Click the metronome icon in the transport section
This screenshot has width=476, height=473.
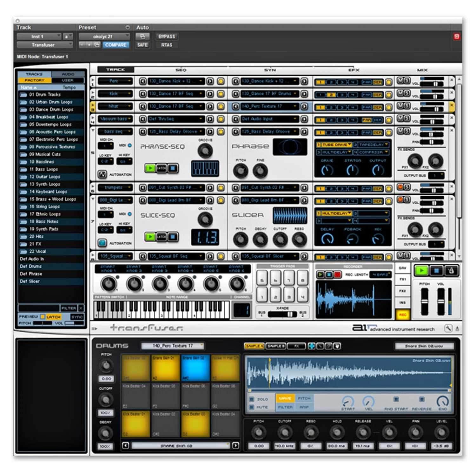[452, 271]
